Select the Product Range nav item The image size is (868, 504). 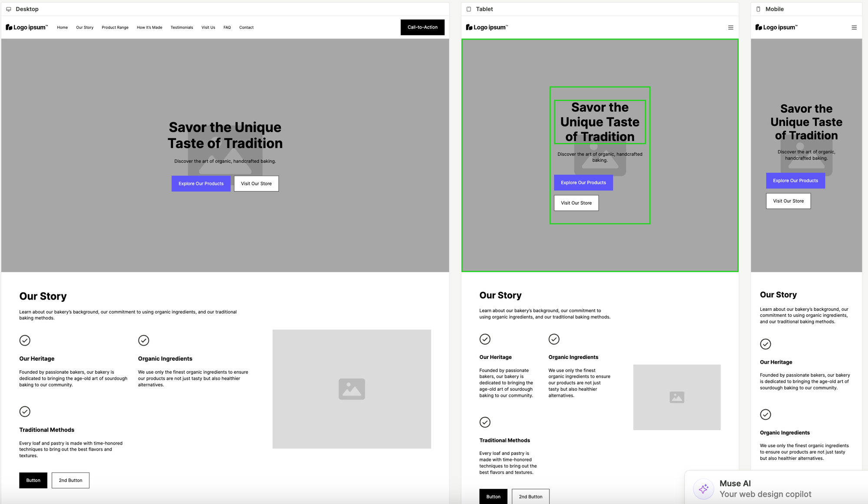(115, 27)
